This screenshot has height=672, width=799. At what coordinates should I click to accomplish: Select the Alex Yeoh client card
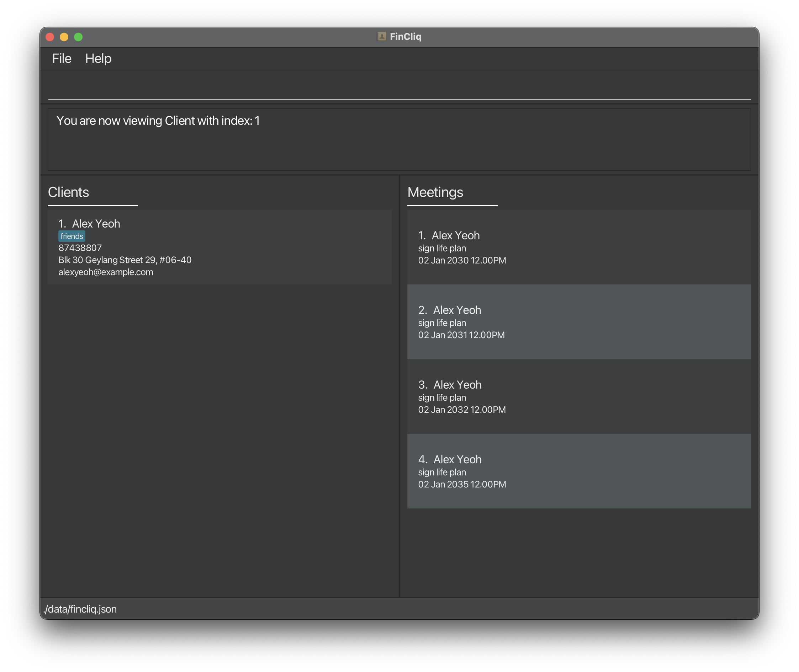(x=219, y=247)
